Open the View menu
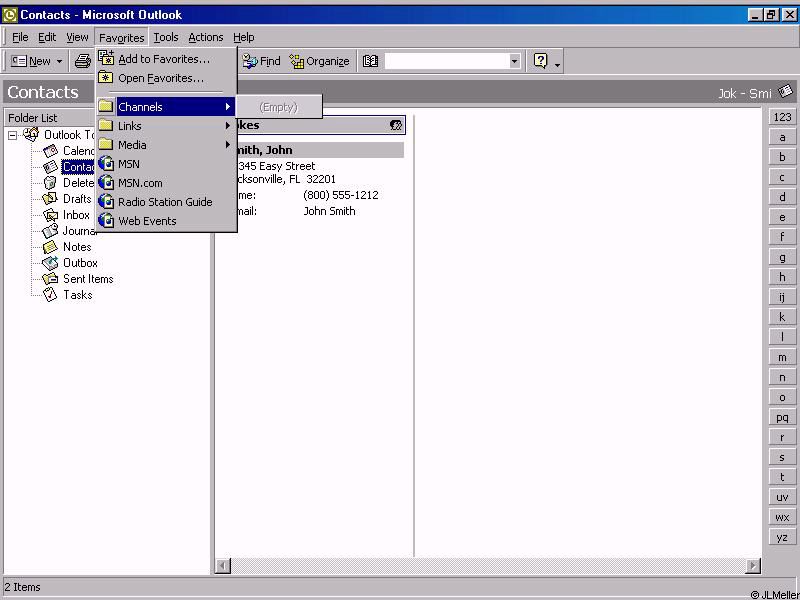800x600 pixels. 77,37
